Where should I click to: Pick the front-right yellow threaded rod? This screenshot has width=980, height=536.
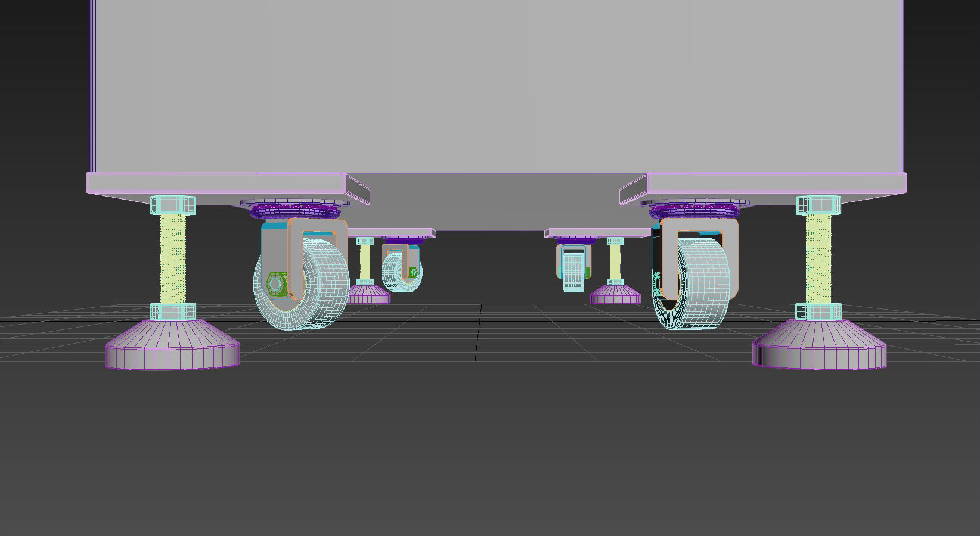pos(818,258)
